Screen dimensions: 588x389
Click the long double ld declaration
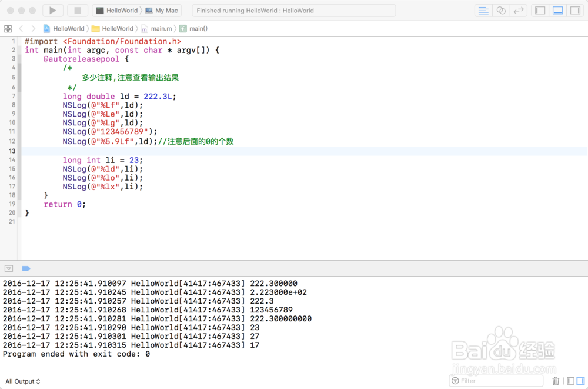[x=119, y=96]
